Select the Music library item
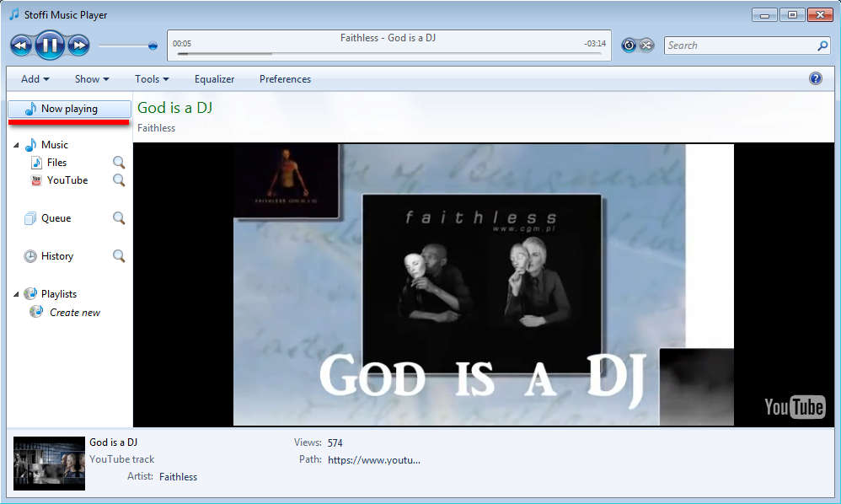The image size is (841, 504). (55, 145)
